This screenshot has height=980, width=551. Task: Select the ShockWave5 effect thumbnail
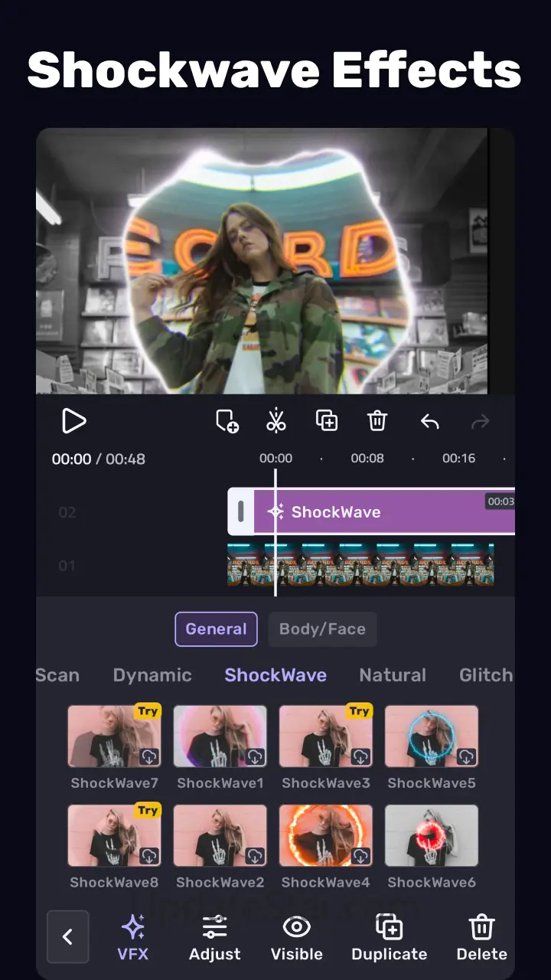point(432,737)
